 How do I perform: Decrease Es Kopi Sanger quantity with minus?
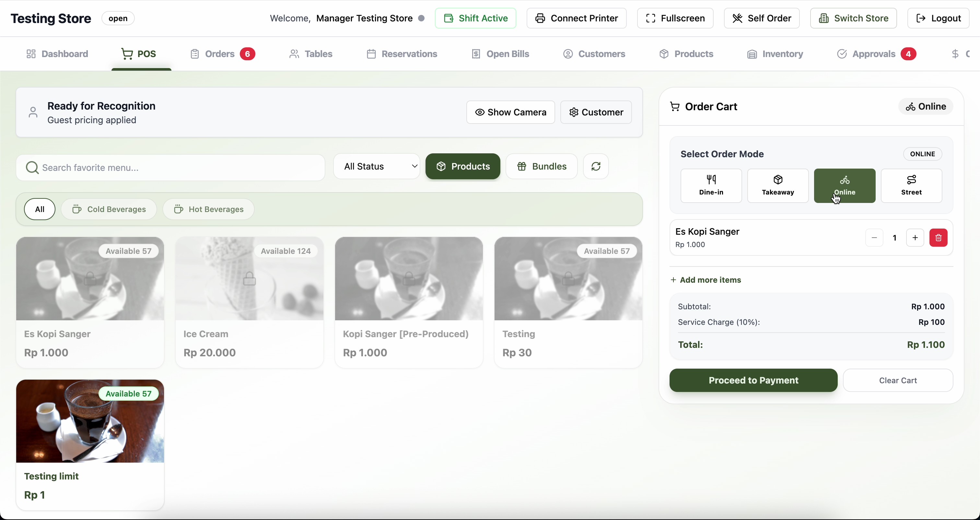(x=874, y=238)
